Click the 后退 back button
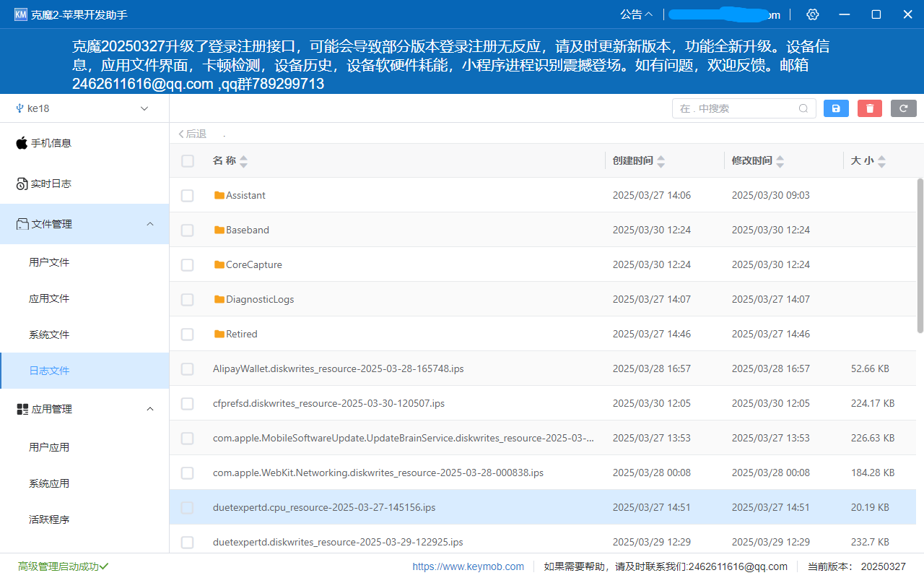924x578 pixels. click(192, 134)
